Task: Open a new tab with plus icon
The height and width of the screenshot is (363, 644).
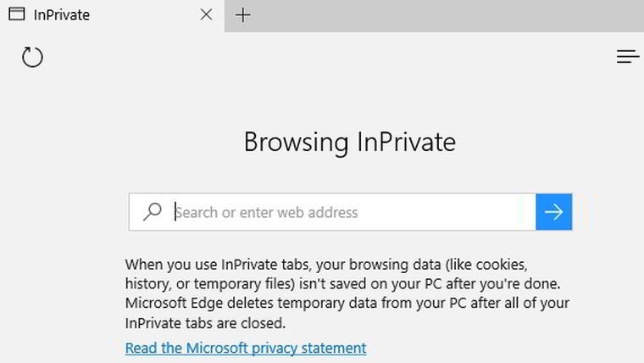Action: 242,15
